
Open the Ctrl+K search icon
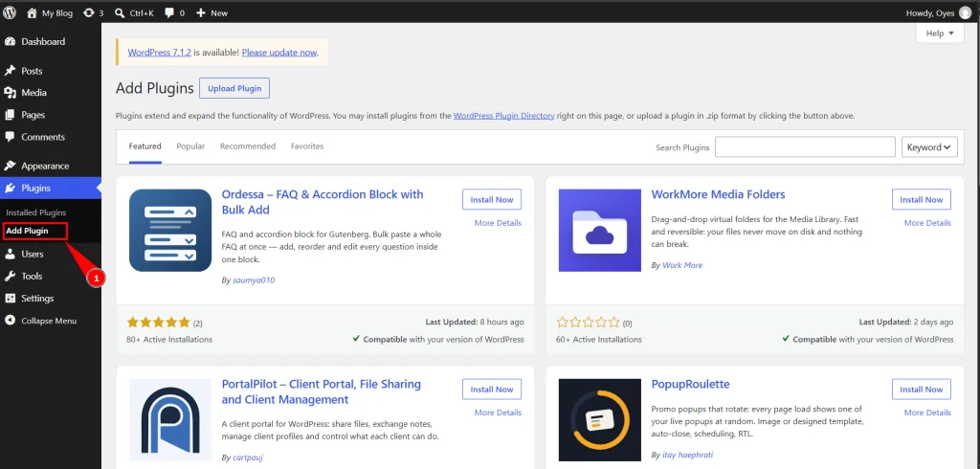[x=120, y=12]
